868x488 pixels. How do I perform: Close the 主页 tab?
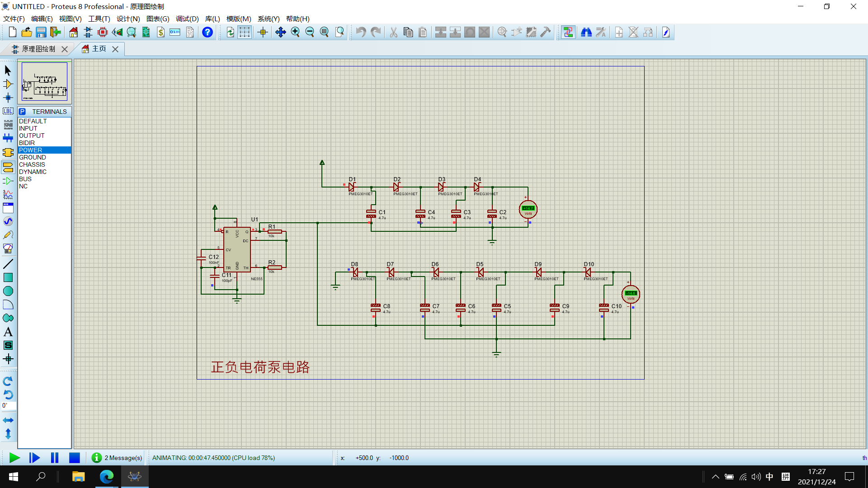pos(115,49)
